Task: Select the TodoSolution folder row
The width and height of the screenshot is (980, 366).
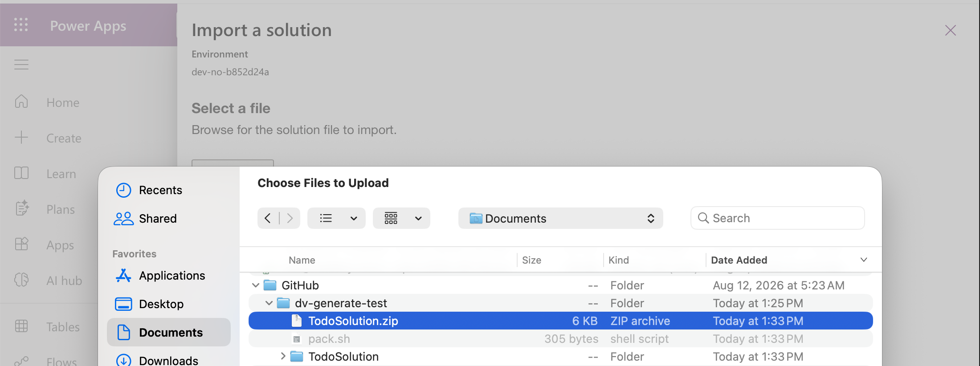Action: (561, 356)
